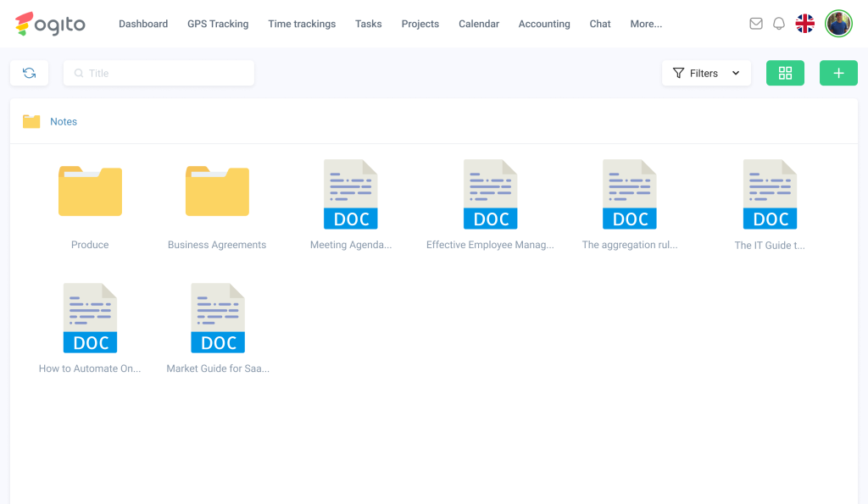Open the notifications bell
Viewport: 868px width, 504px height.
(779, 24)
